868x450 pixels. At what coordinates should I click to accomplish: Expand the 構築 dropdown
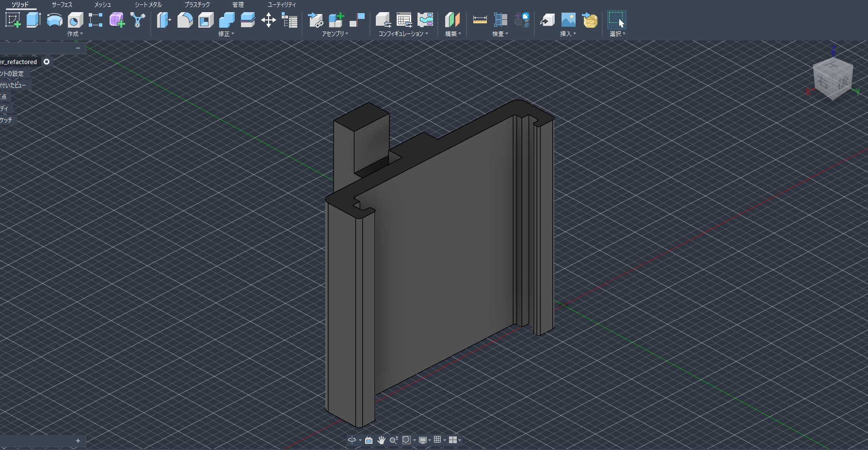453,34
